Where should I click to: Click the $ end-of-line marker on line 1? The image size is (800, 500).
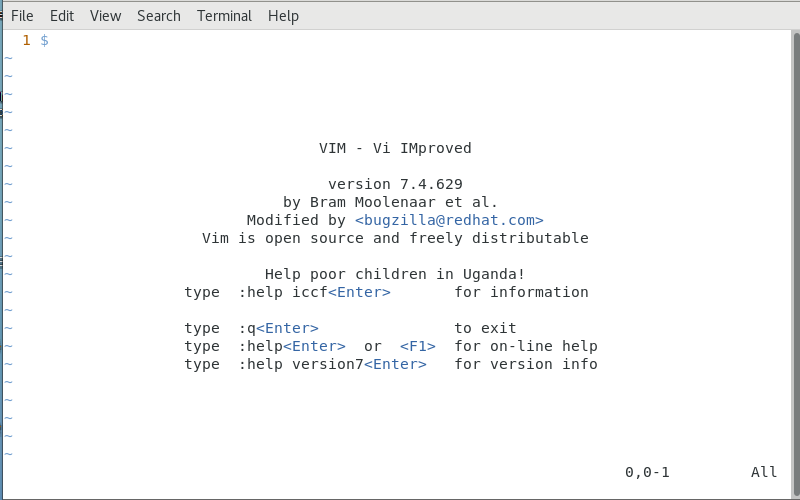pos(44,40)
